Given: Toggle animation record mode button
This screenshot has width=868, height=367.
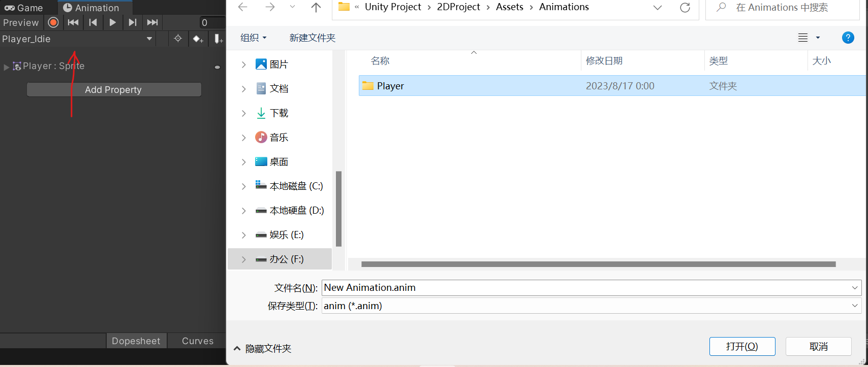Looking at the screenshot, I should 53,22.
